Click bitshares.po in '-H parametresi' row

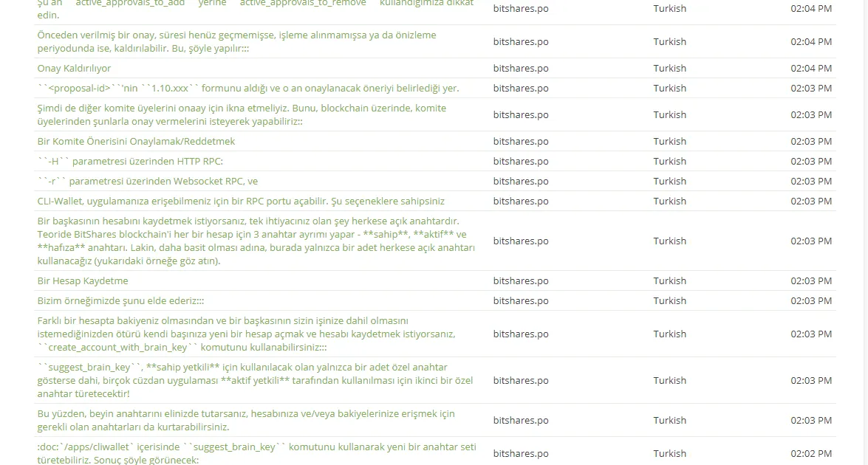[x=521, y=161]
